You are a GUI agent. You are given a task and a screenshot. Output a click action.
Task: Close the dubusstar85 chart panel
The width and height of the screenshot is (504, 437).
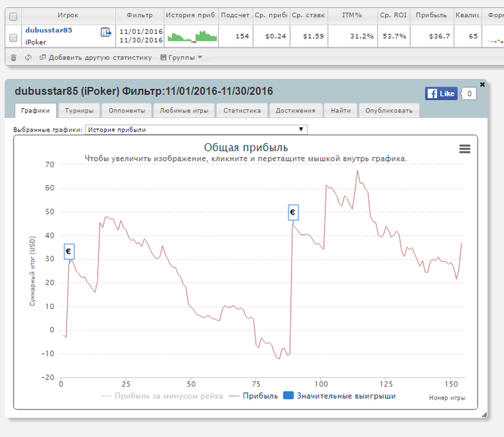(x=482, y=84)
